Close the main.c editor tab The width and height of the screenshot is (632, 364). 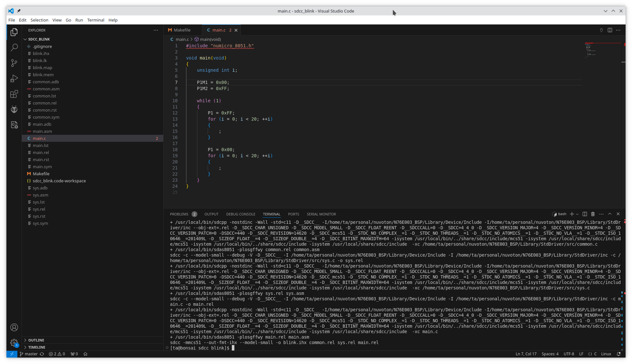[x=236, y=30]
